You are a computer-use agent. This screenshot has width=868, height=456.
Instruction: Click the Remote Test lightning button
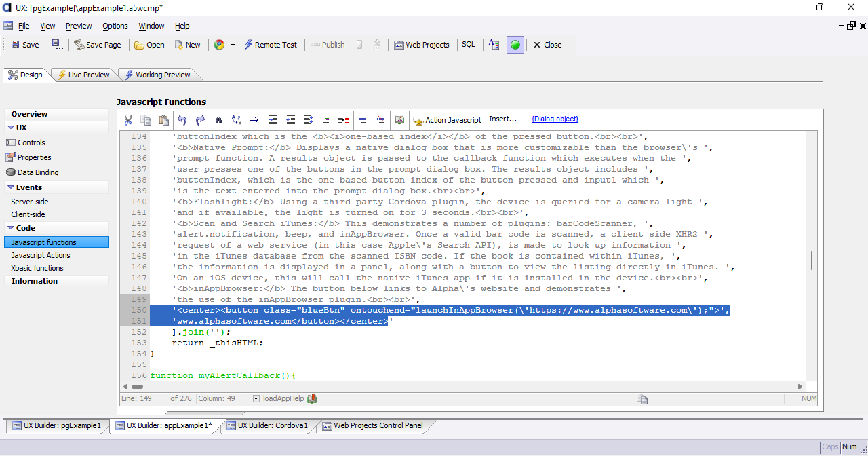click(x=271, y=45)
